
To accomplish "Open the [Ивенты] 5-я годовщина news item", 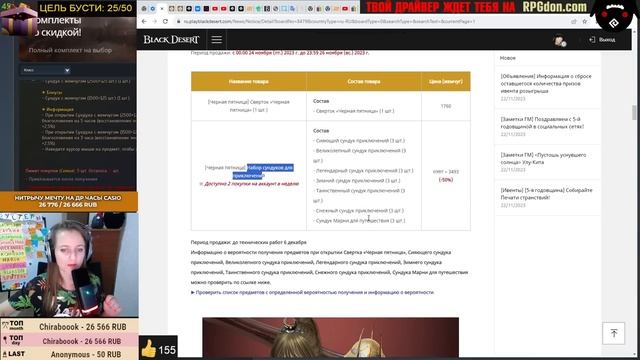I will click(546, 194).
